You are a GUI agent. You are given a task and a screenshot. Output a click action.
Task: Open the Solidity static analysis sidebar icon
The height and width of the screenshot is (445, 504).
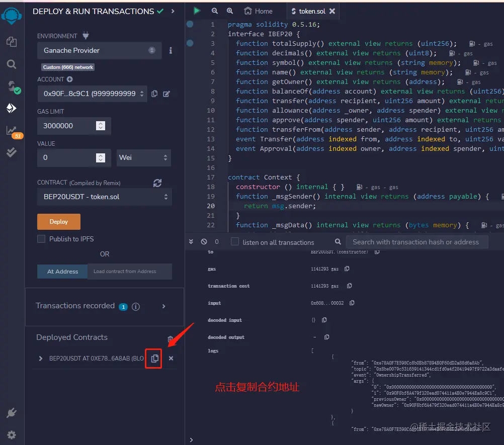pyautogui.click(x=14, y=132)
